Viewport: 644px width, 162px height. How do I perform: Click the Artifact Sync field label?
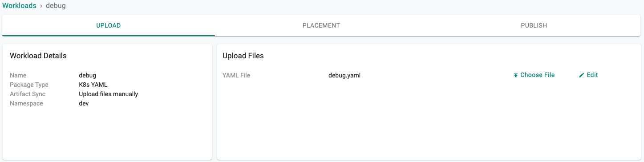click(28, 94)
